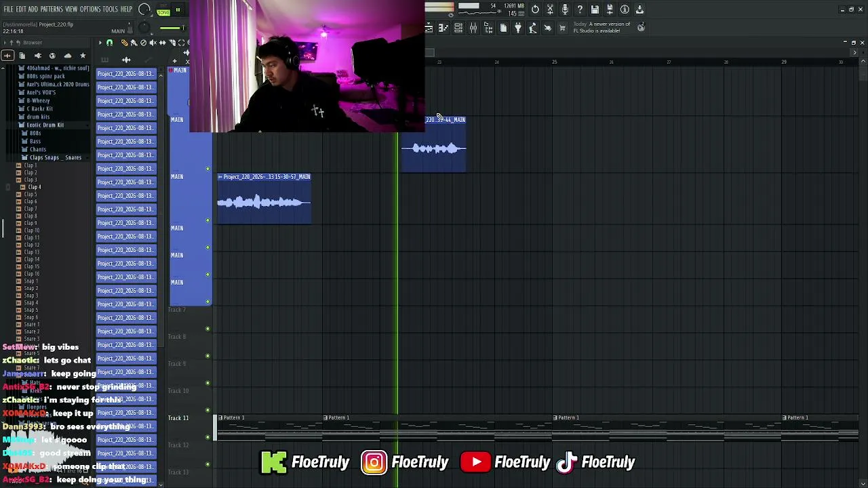Image resolution: width=868 pixels, height=488 pixels.
Task: Open the piano roll view icon
Action: click(443, 28)
